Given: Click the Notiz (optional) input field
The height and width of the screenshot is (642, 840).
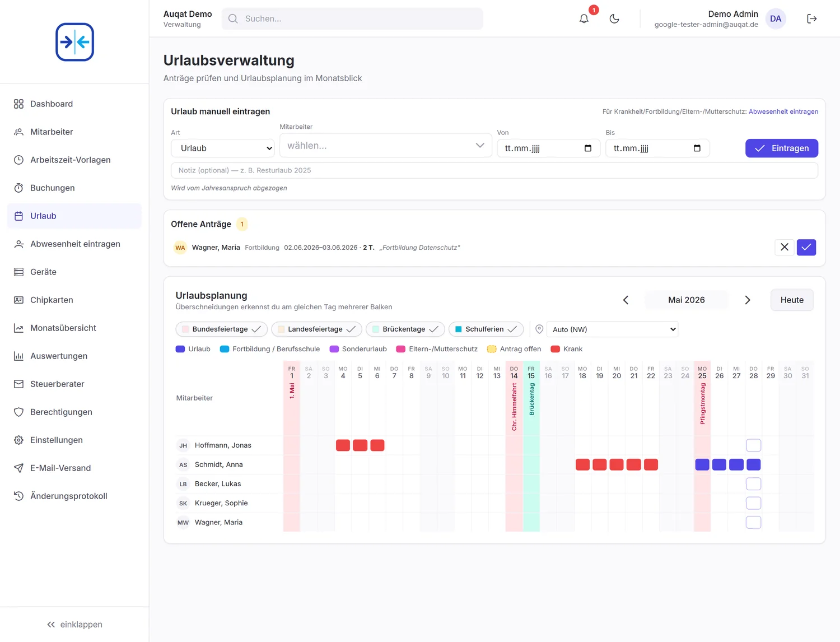Looking at the screenshot, I should tap(494, 170).
